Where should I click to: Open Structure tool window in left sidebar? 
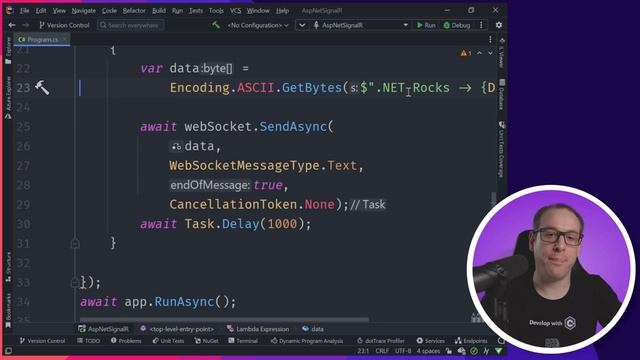point(9,267)
